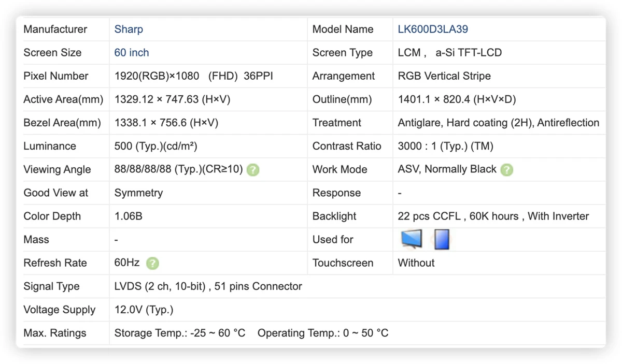Select the Symmetry value
The height and width of the screenshot is (364, 622).
click(138, 193)
